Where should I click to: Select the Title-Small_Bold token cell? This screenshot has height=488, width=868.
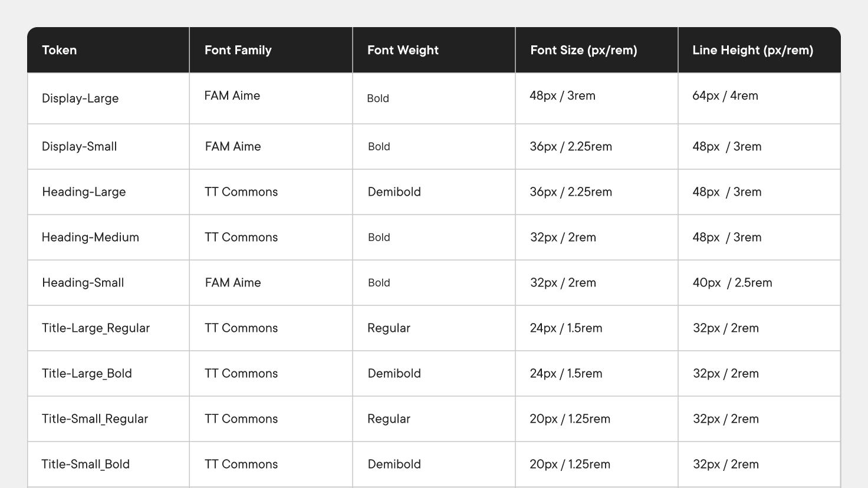click(86, 464)
